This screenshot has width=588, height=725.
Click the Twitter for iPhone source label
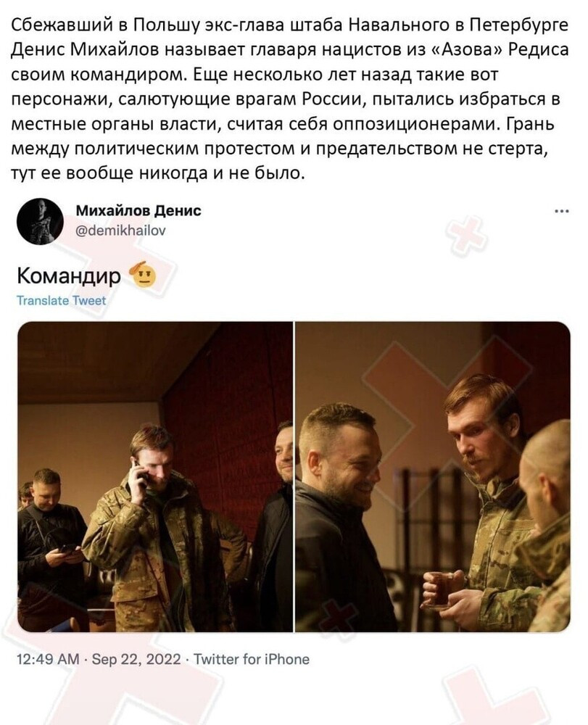tap(251, 659)
